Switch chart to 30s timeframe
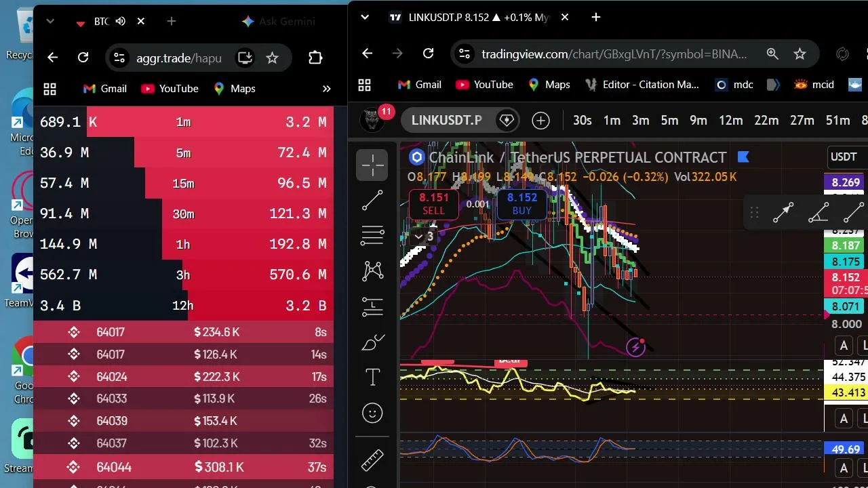The image size is (868, 488). [x=582, y=121]
